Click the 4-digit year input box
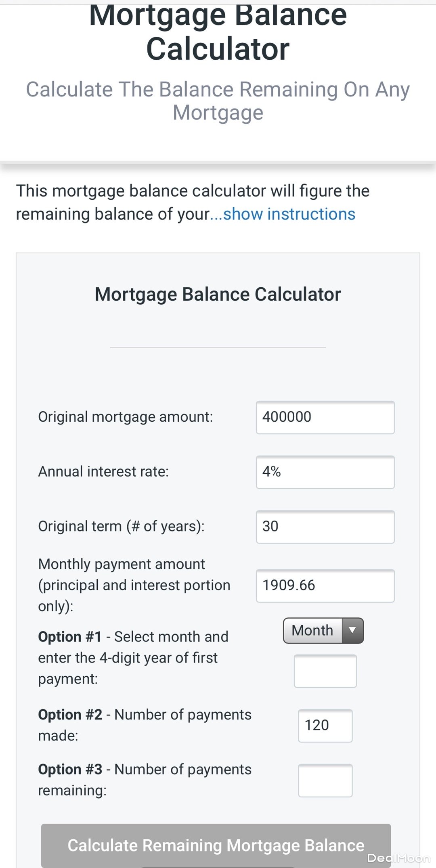436x868 pixels. (325, 671)
